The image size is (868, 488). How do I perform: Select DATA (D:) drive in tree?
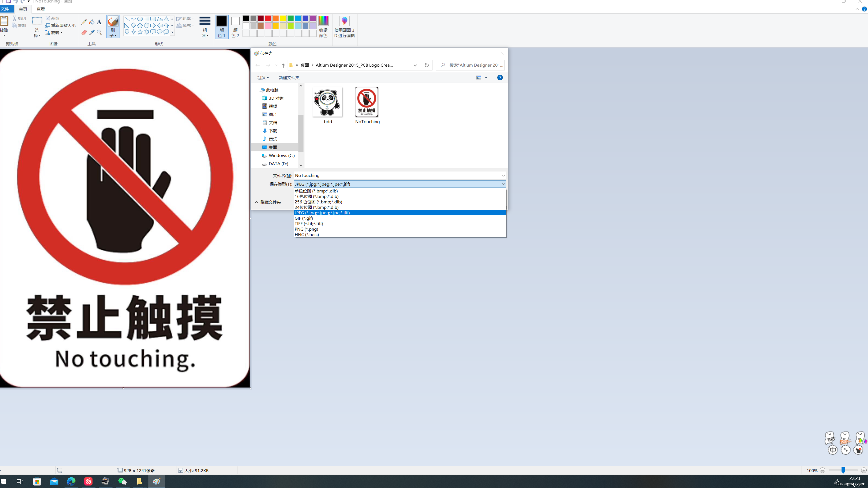click(x=278, y=164)
